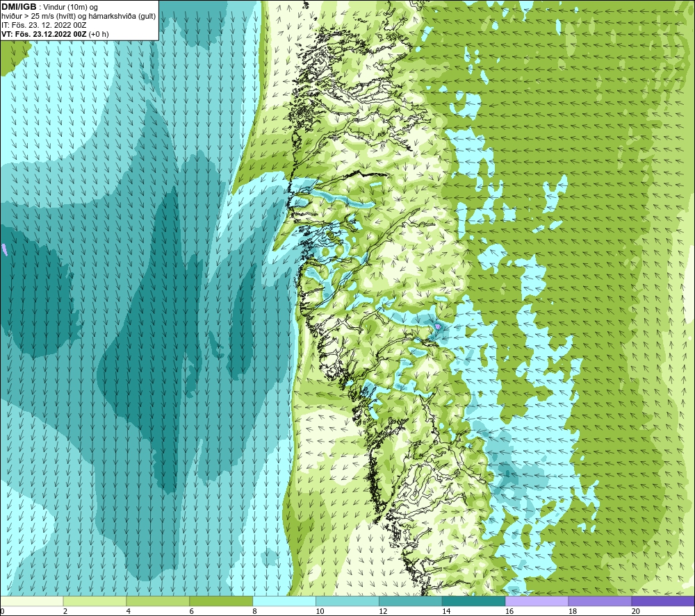Click the '16' scale label
695x616 pixels.
[509, 611]
